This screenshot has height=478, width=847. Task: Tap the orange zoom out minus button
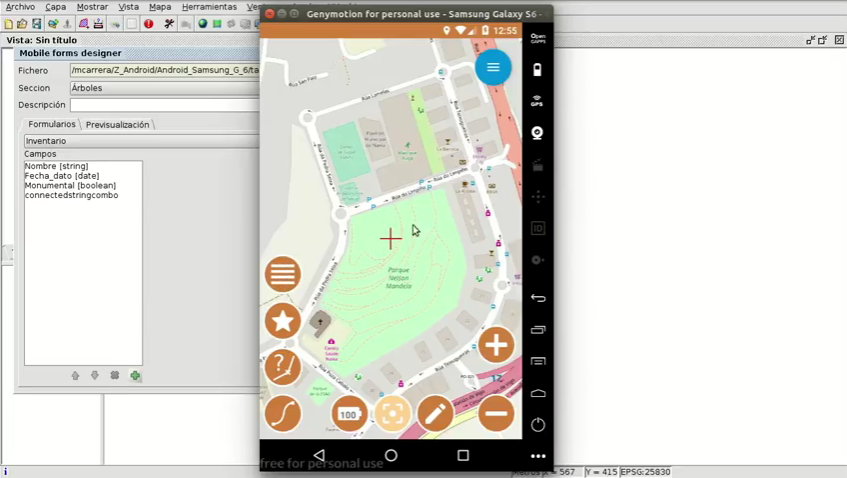point(496,413)
